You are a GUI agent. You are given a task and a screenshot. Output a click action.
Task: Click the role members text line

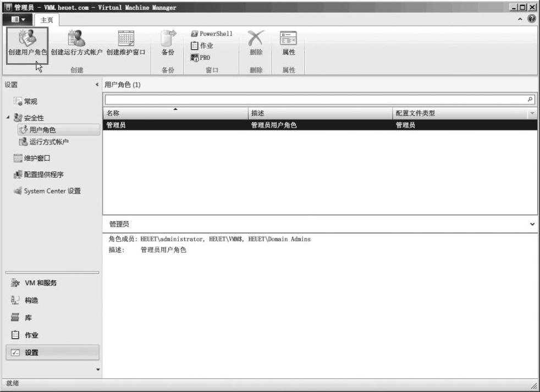pos(210,239)
